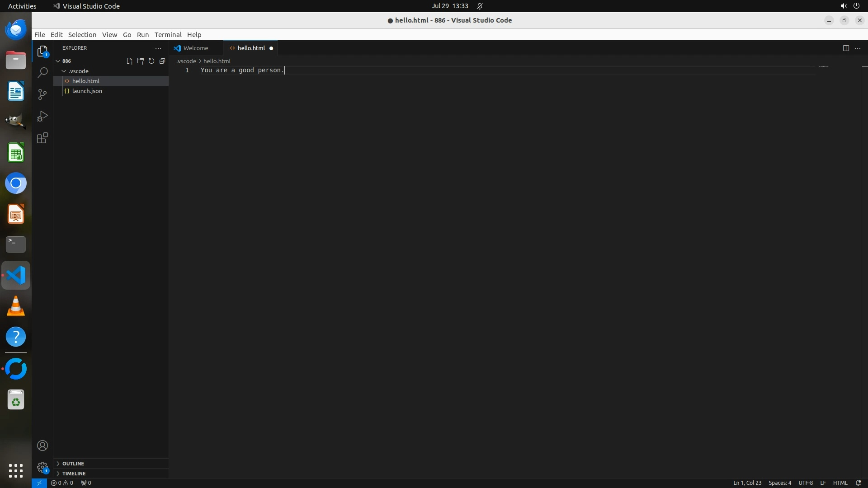868x488 pixels.
Task: Expand the OUTLINE section
Action: (x=73, y=463)
